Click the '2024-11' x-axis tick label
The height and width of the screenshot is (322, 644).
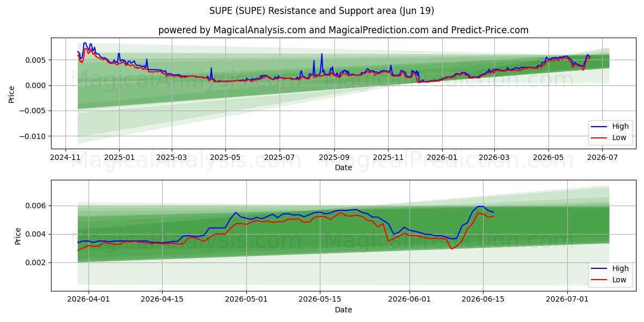pos(65,158)
